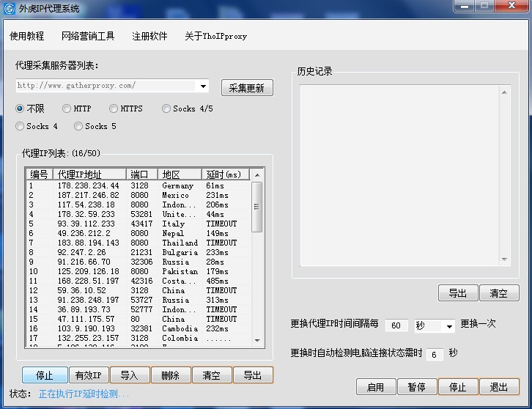Click the interval value field showing 60
The height and width of the screenshot is (409, 532).
(x=396, y=325)
